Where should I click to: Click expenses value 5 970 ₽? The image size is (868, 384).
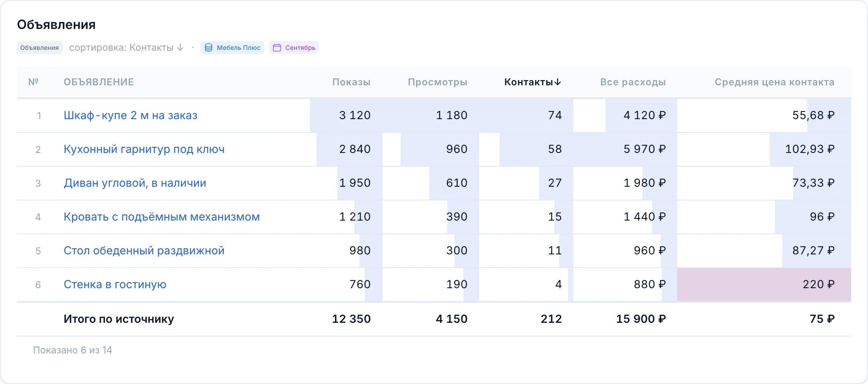(x=645, y=149)
